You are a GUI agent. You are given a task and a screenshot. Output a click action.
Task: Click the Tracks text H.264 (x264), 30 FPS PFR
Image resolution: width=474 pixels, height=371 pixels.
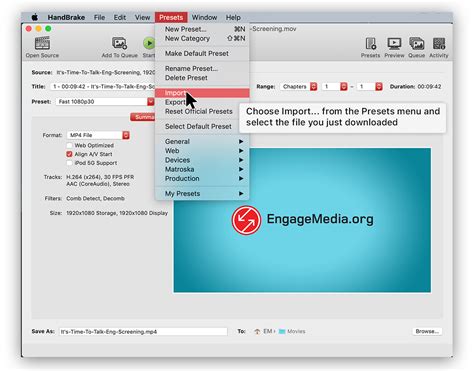pyautogui.click(x=100, y=177)
